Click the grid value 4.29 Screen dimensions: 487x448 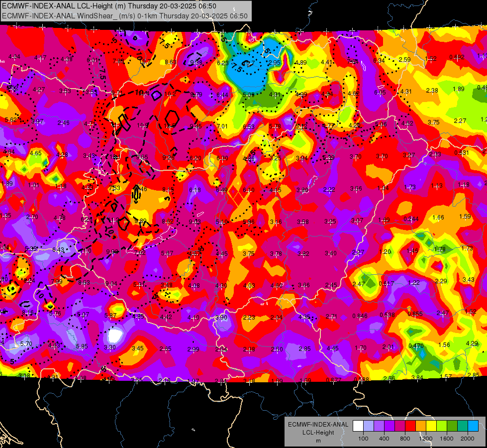pyautogui.click(x=472, y=343)
